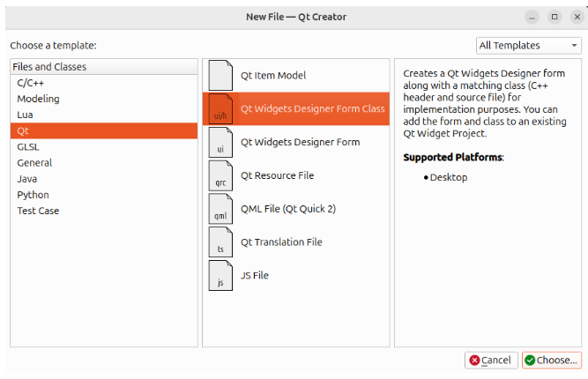This screenshot has height=379, width=588.
Task: Choose Qt Item Model template
Action: [296, 75]
